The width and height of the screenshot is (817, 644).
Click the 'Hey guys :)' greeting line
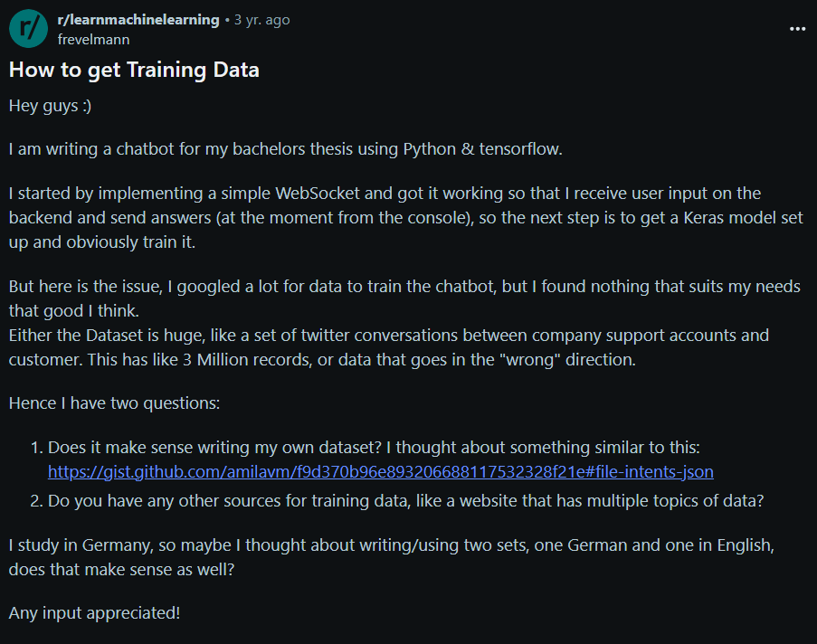50,106
